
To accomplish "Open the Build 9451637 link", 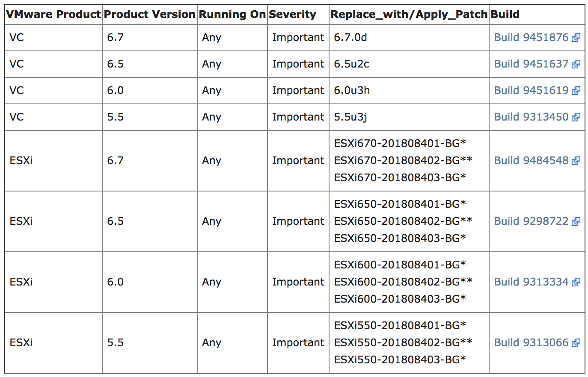I will 532,64.
